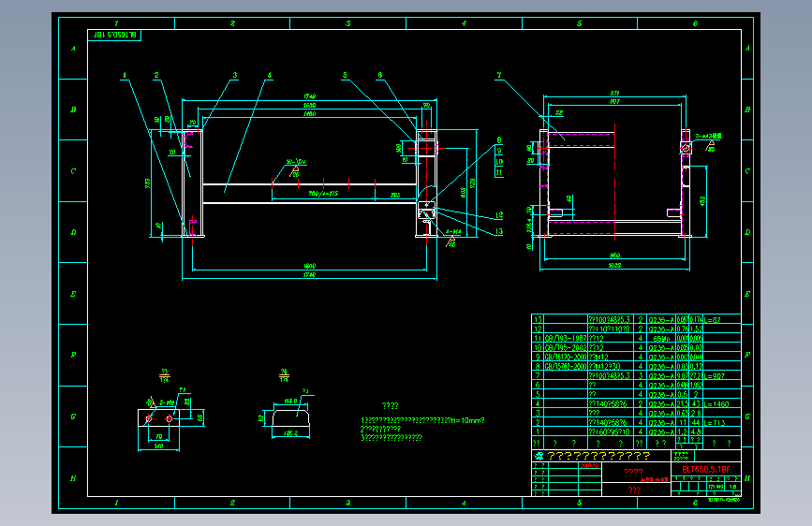Select the GB/T93-1987 standard cell
Image resolution: width=812 pixels, height=526 pixels.
click(x=566, y=338)
